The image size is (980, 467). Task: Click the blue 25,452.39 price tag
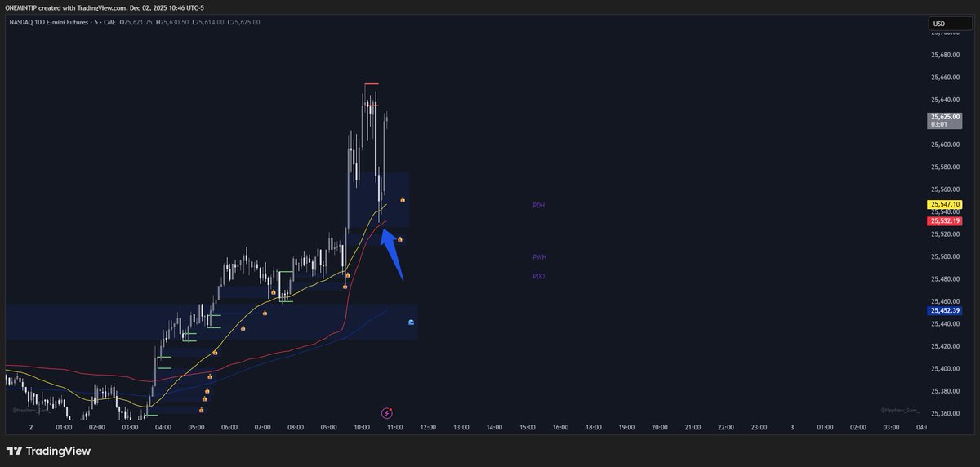tap(945, 310)
